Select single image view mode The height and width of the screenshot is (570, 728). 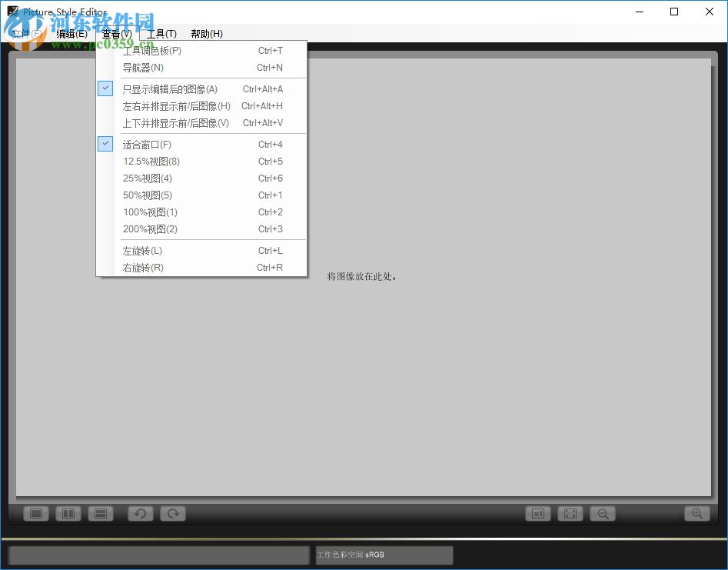point(35,513)
